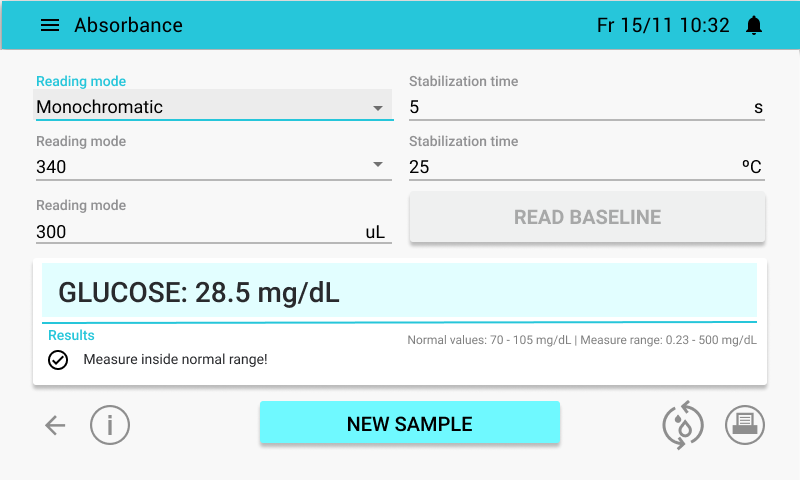
Task: Click the NEW SAMPLE button
Action: (x=410, y=422)
